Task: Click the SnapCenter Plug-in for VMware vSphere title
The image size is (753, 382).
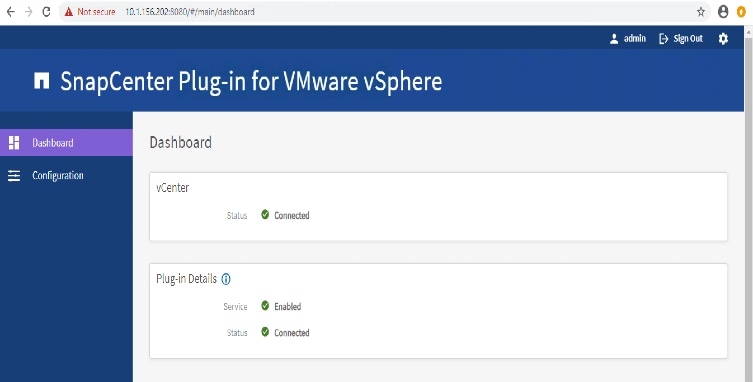Action: (x=251, y=82)
